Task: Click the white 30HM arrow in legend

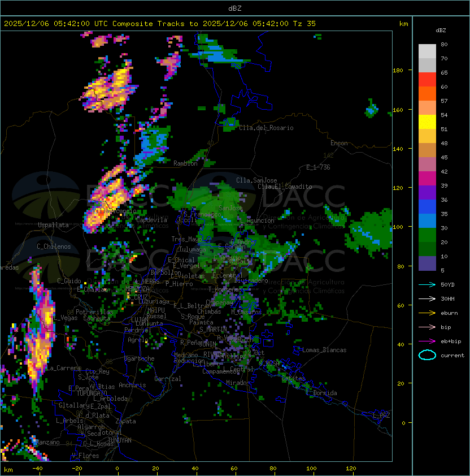Action: tap(427, 298)
